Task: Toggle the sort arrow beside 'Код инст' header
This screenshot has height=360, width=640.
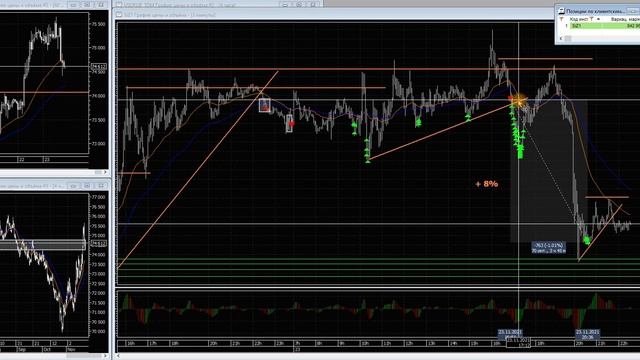Action: (x=598, y=19)
